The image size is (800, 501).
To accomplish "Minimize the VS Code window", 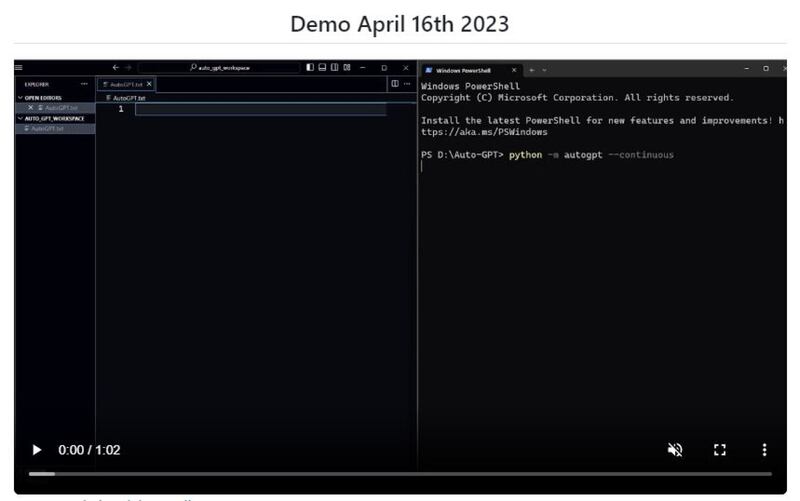I will click(x=363, y=67).
